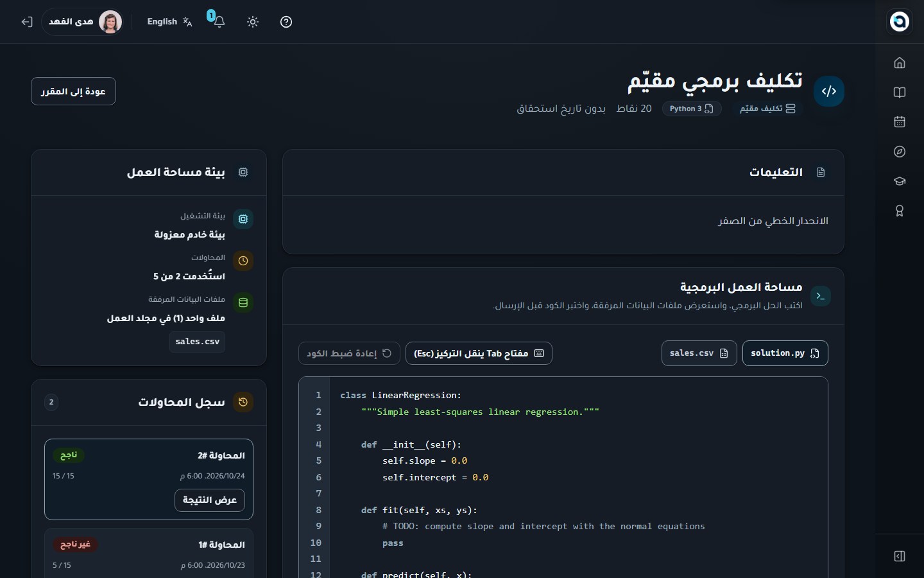This screenshot has height=578, width=924.
Task: Click the Python 3 badge
Action: click(692, 109)
